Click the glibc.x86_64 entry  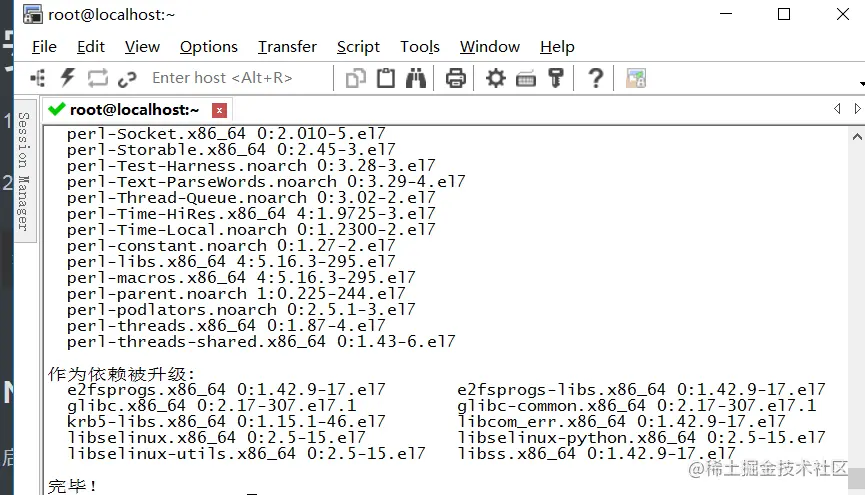[x=211, y=406]
